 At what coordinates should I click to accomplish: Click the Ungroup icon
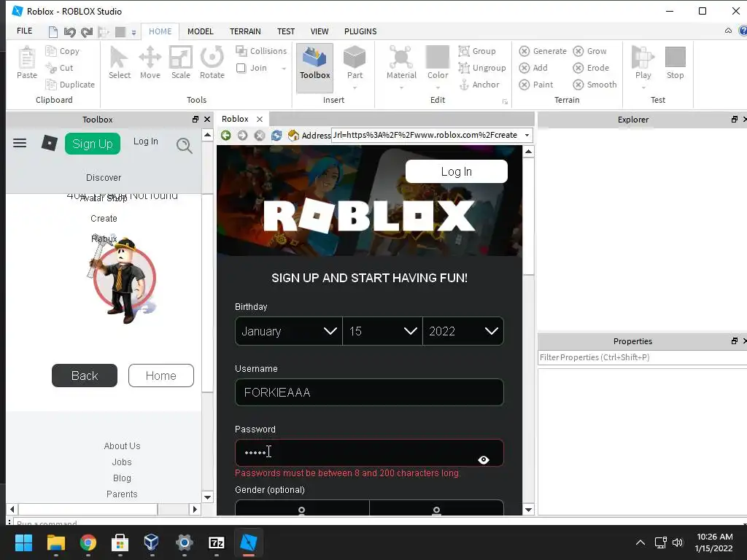click(464, 68)
